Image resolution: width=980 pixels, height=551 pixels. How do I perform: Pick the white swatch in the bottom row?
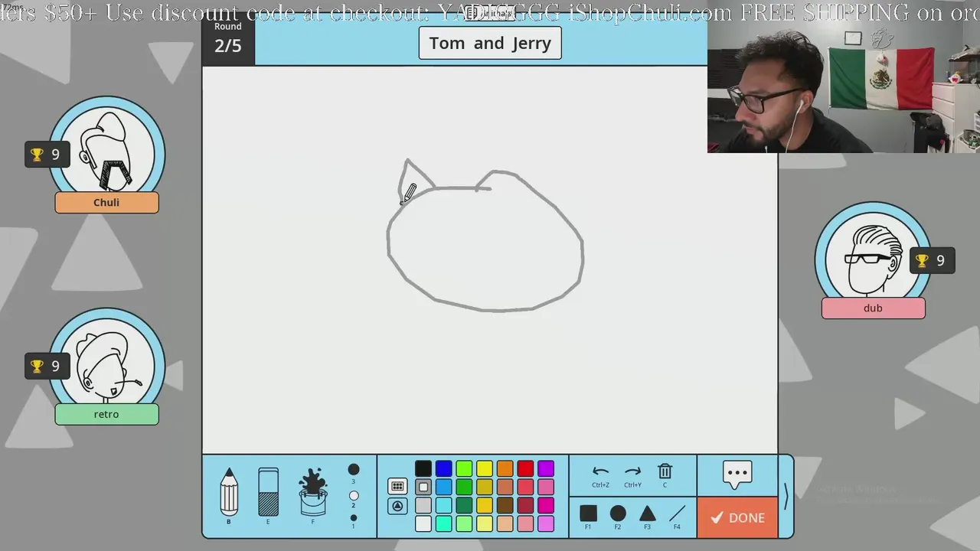[x=423, y=523]
